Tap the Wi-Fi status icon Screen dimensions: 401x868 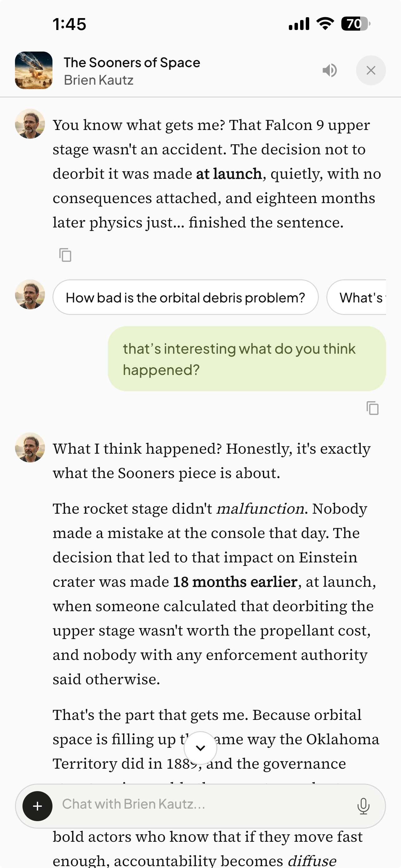(x=325, y=23)
